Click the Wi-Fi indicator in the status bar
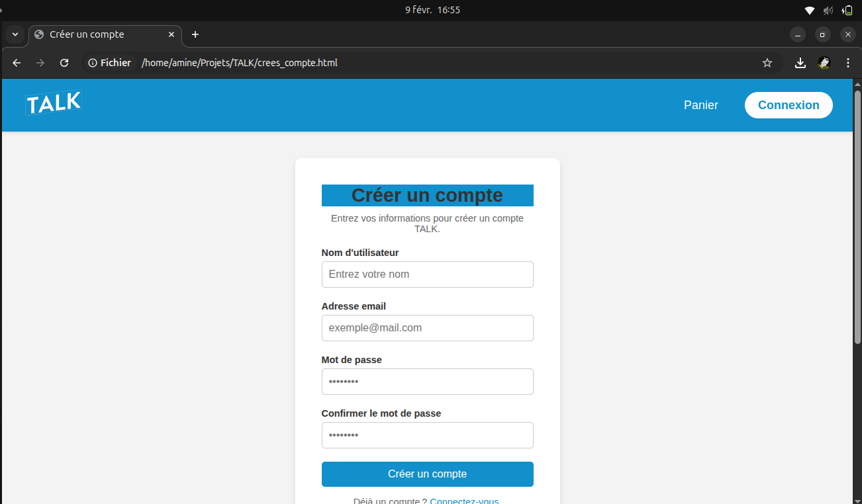This screenshot has height=504, width=862. (x=809, y=10)
